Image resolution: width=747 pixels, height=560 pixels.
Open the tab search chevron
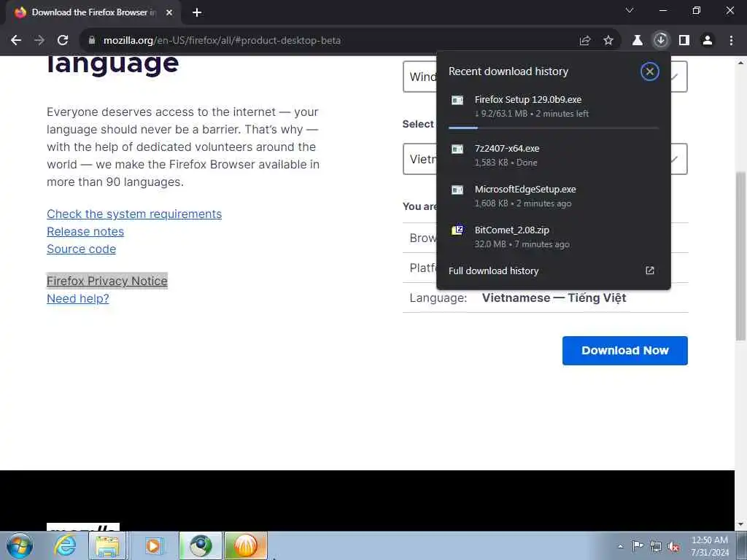(630, 10)
